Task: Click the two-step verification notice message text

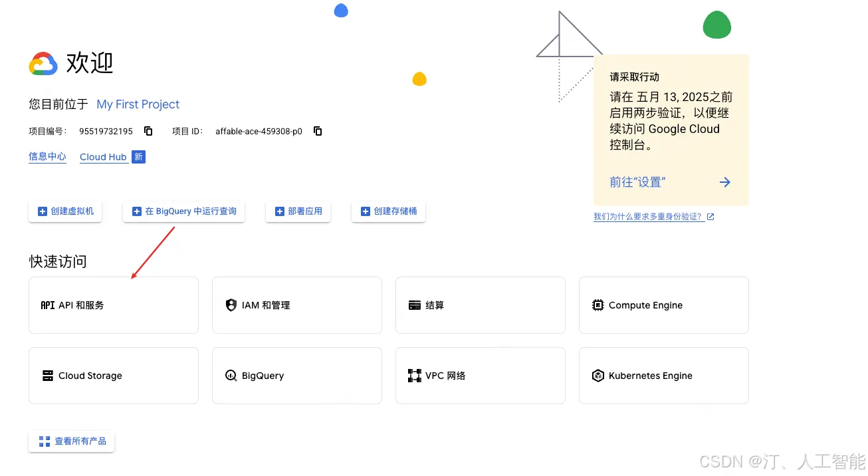Action: point(671,121)
